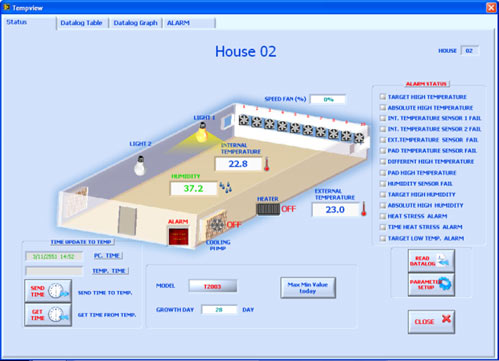Open the ALARM tab
This screenshot has height=361, width=499.
(189, 23)
